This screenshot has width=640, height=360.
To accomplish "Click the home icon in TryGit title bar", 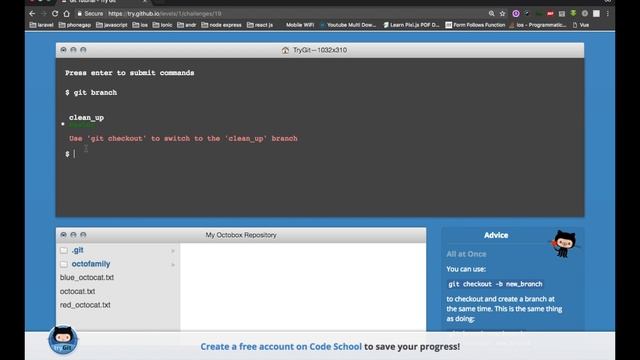I will tap(285, 50).
